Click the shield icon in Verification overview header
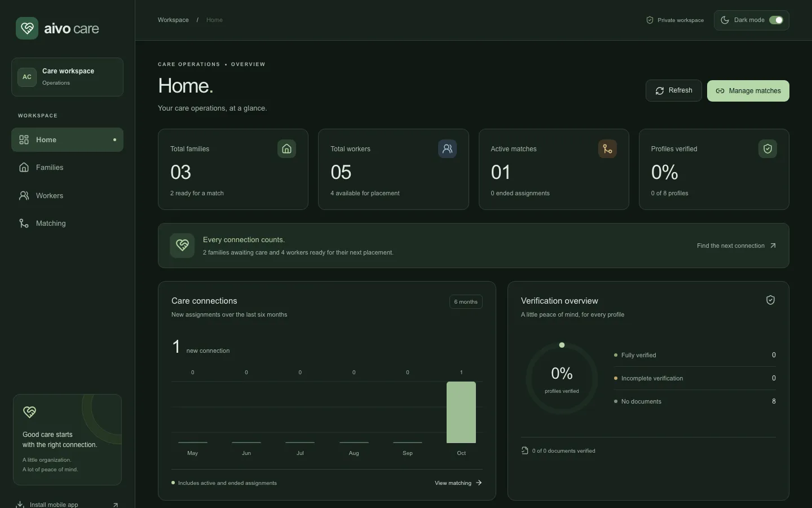 [x=770, y=300]
